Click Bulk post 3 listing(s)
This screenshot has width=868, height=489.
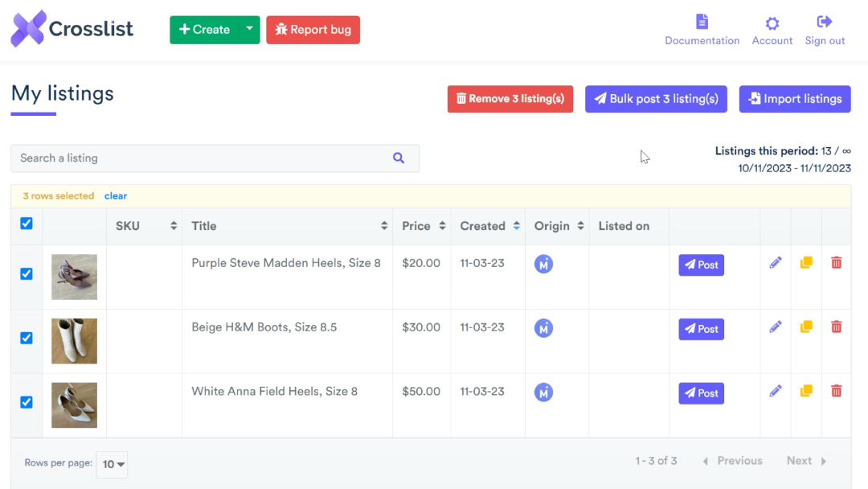click(x=656, y=98)
